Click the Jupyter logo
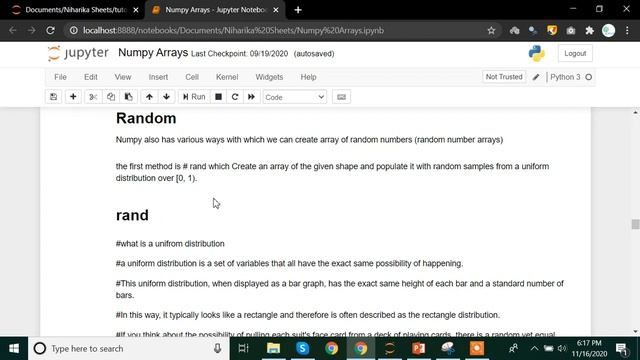 pos(78,53)
